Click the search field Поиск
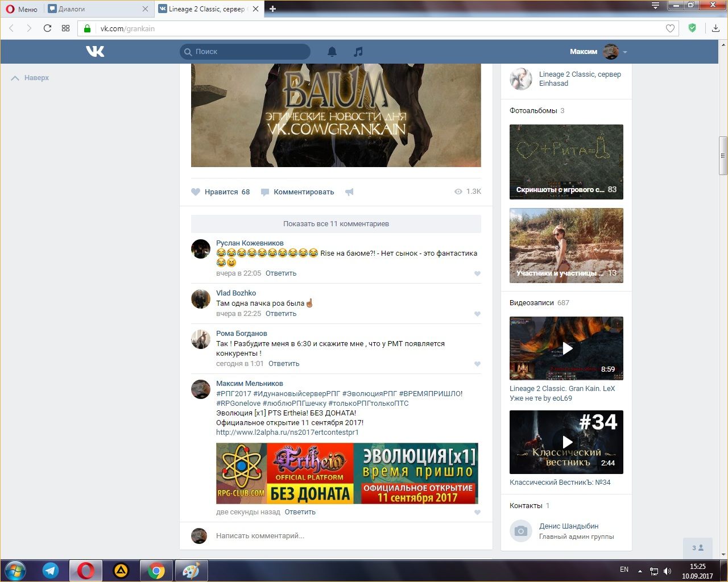Screen dimensions: 728x582 tap(245, 52)
